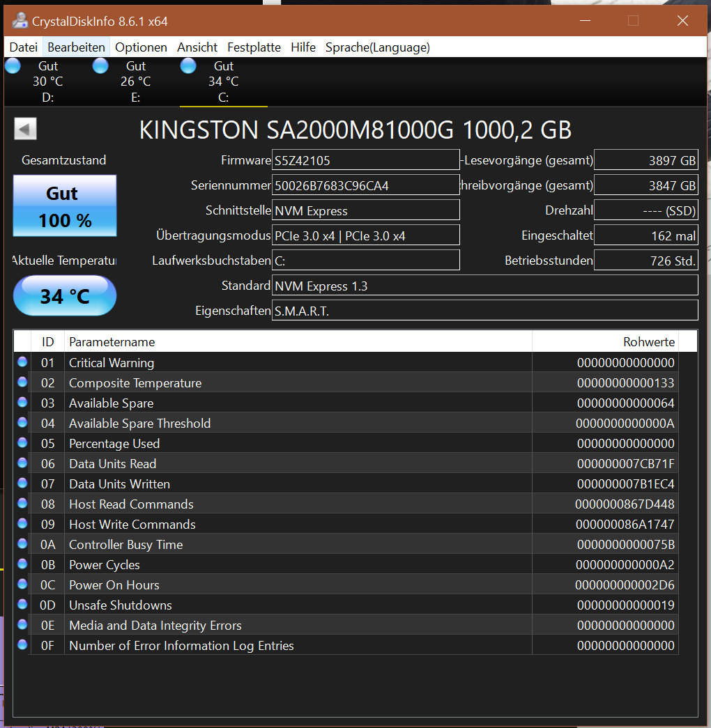711x728 pixels.
Task: Select drive E: tab at 26 °C
Action: coord(135,82)
